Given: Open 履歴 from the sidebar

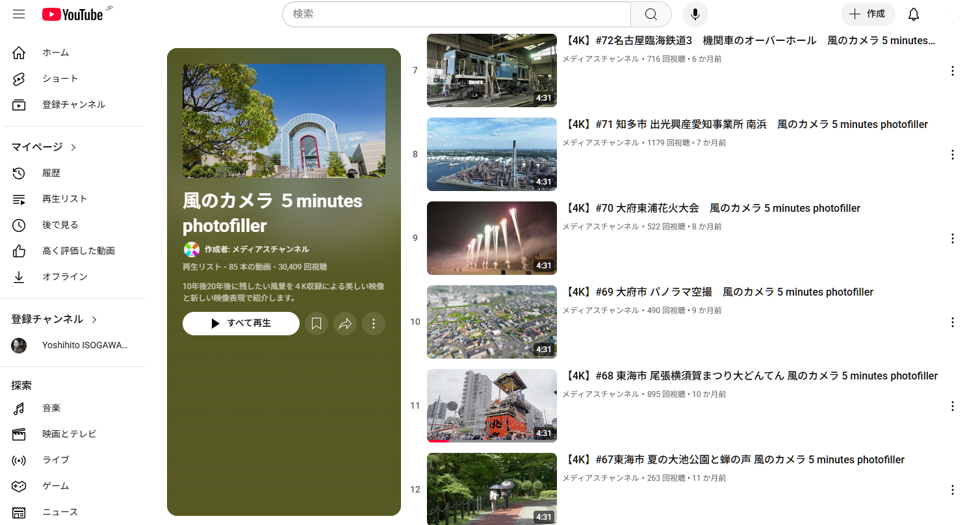Looking at the screenshot, I should coord(51,173).
